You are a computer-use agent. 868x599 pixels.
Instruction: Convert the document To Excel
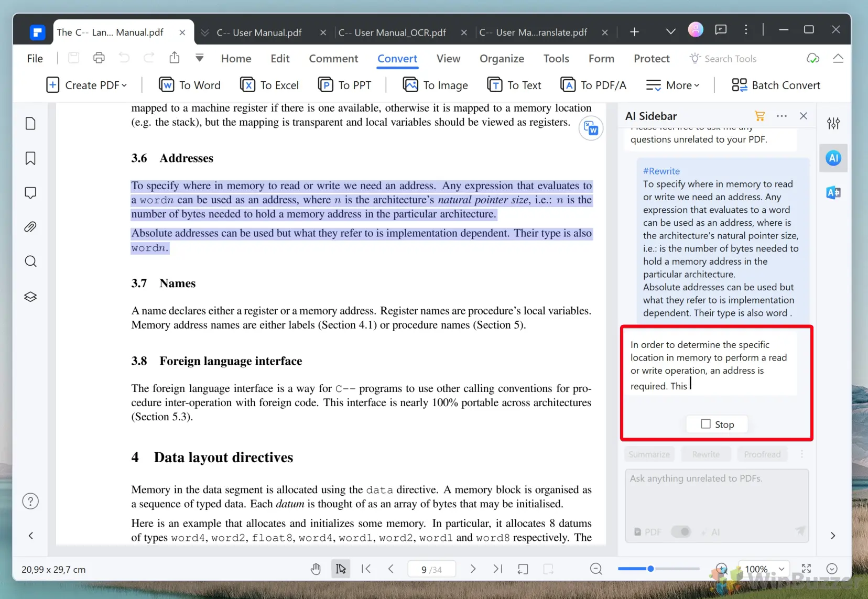[x=269, y=85]
